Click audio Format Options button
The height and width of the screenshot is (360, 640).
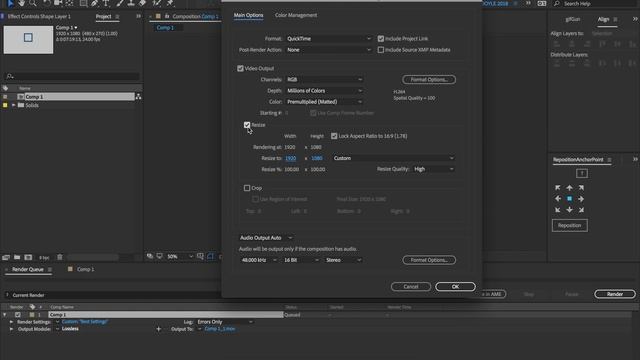(x=429, y=260)
